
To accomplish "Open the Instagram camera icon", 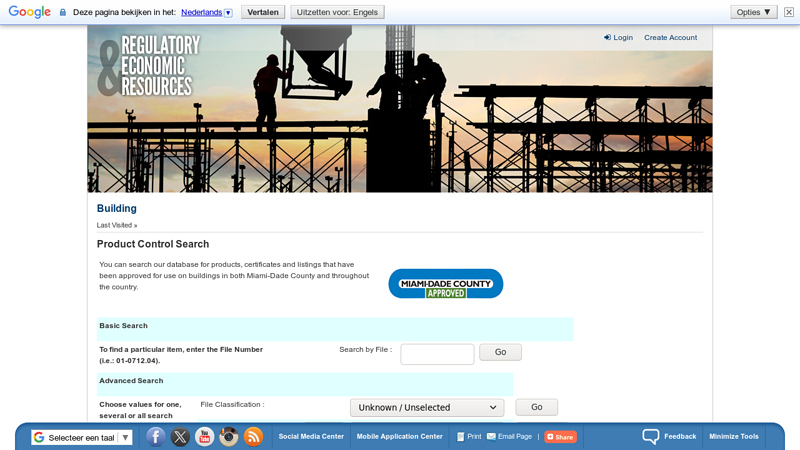I will pyautogui.click(x=229, y=437).
